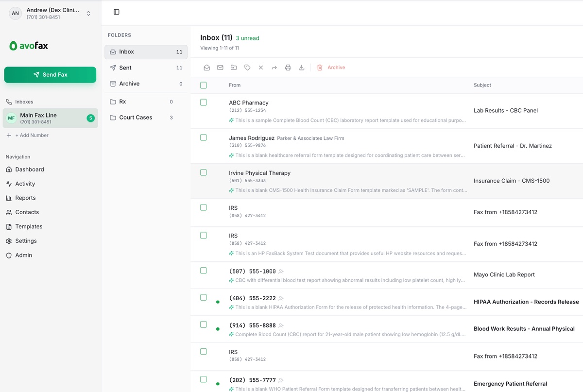Open the Mayo Clinic Lab Report fax
This screenshot has width=583, height=392.
504,274
